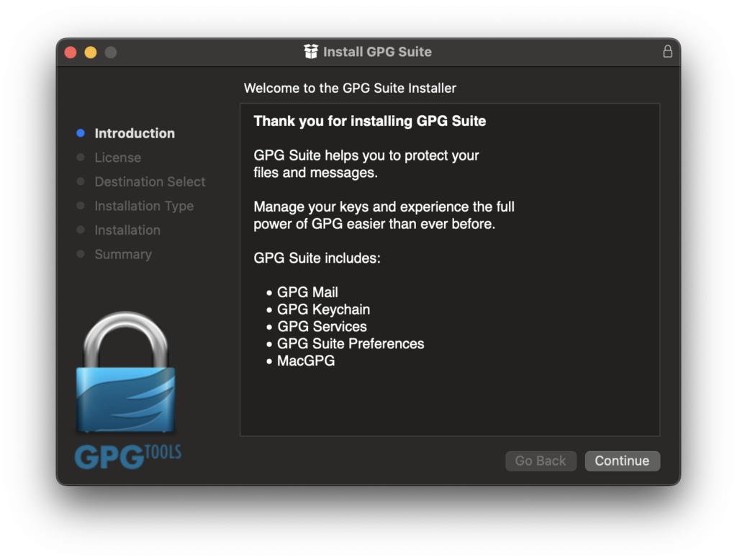This screenshot has height=560, width=737.
Task: Click the package icon beside Install GPG Suite
Action: (311, 52)
